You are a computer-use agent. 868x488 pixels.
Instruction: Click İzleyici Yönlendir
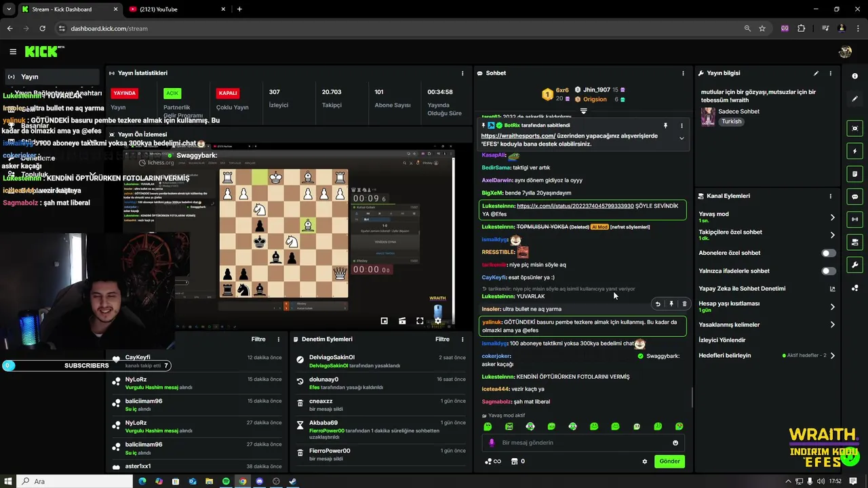(722, 340)
